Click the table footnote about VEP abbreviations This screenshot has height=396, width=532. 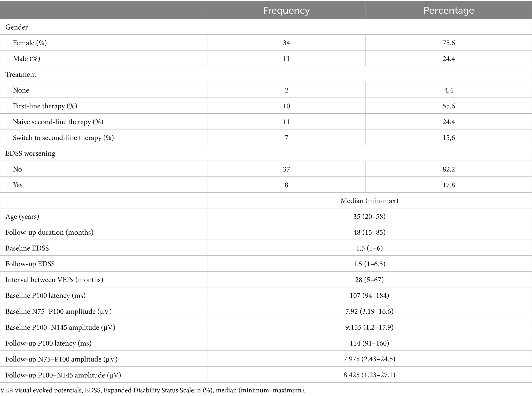coord(153,390)
